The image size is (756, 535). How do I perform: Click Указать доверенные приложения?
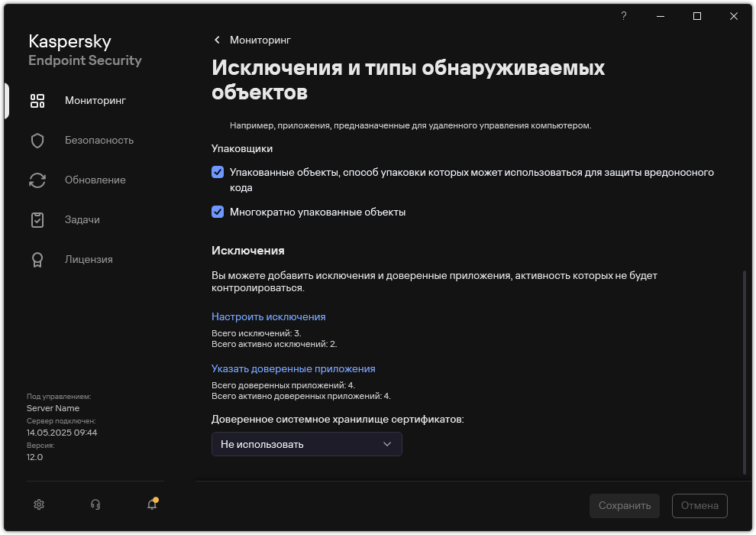pyautogui.click(x=293, y=368)
